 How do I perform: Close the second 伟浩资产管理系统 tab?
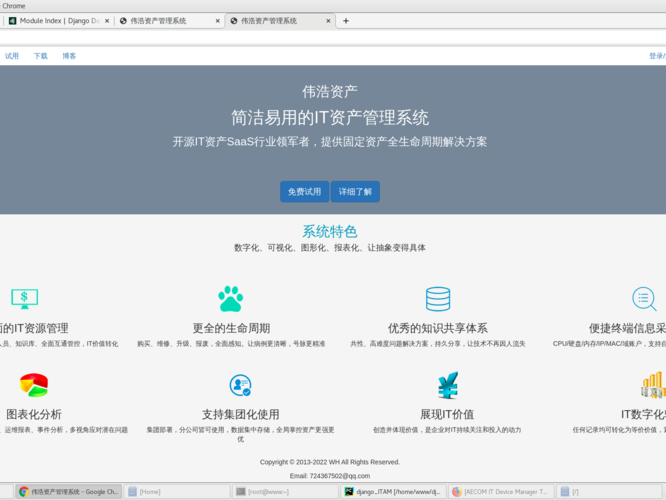pos(217,21)
